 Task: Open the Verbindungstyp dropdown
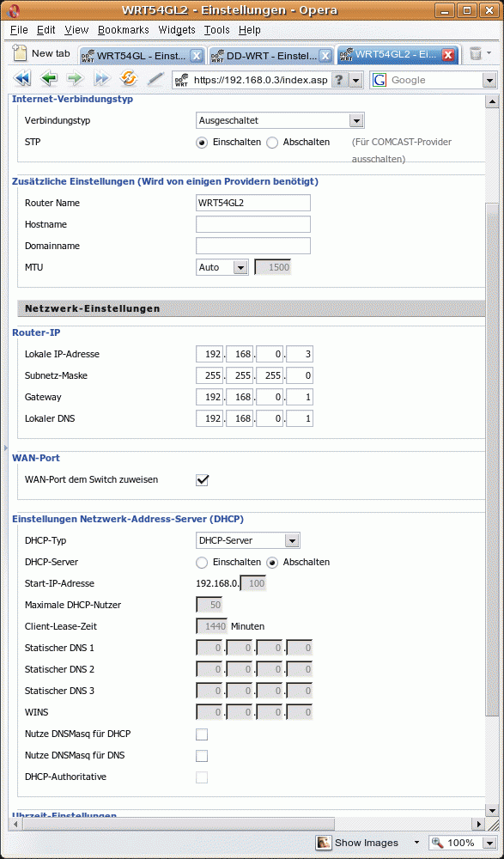280,120
